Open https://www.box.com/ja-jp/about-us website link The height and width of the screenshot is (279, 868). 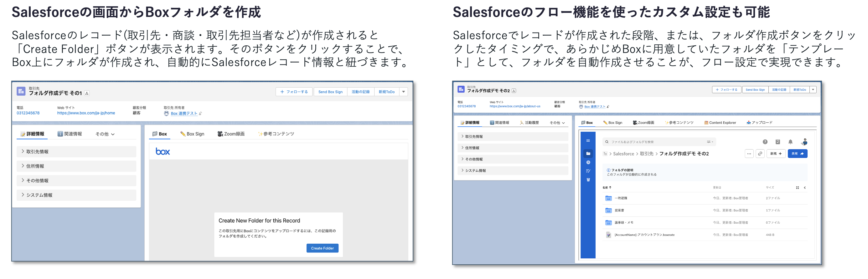(514, 106)
